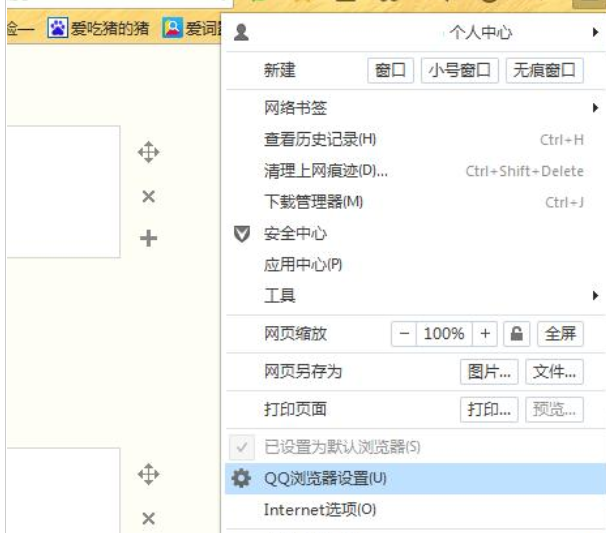This screenshot has width=606, height=533.
Task: Click the upper four-arrow move icon
Action: (147, 154)
